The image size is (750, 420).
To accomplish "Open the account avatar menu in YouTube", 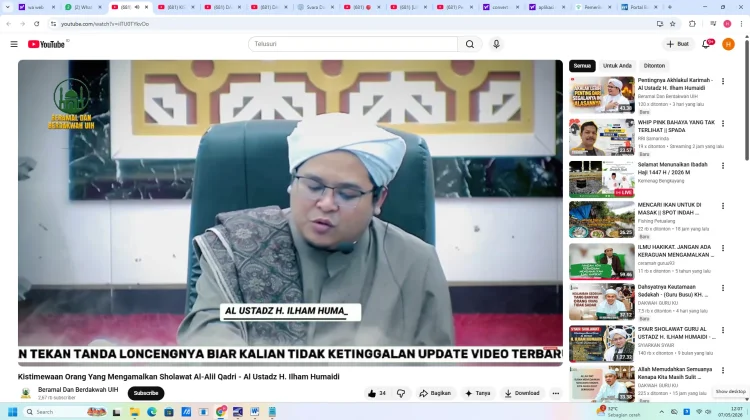I will [728, 44].
